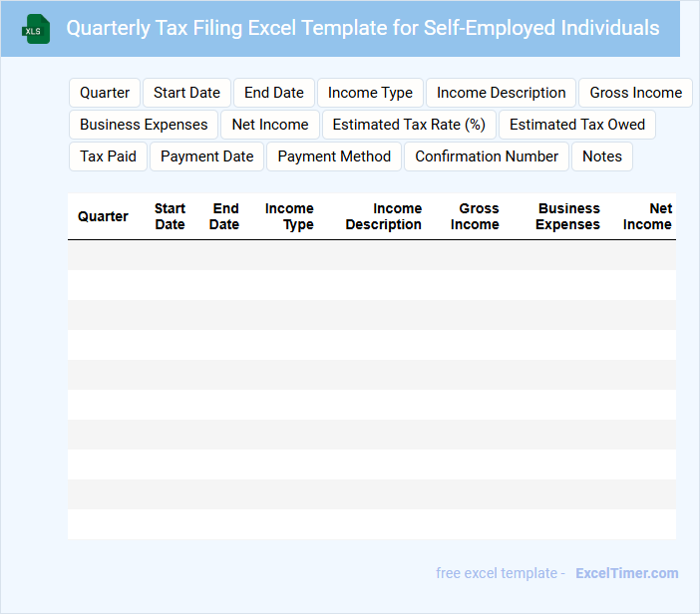Image resolution: width=700 pixels, height=614 pixels.
Task: Click the Net Income table column header
Action: (647, 216)
